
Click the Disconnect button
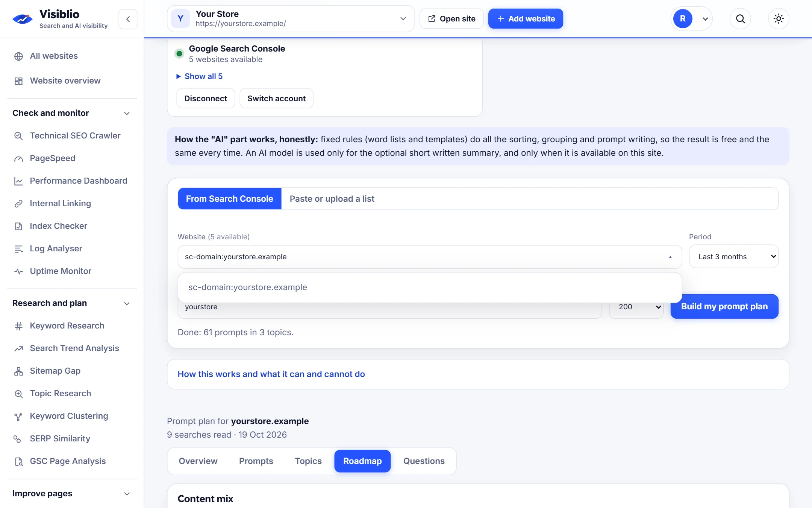pyautogui.click(x=206, y=99)
